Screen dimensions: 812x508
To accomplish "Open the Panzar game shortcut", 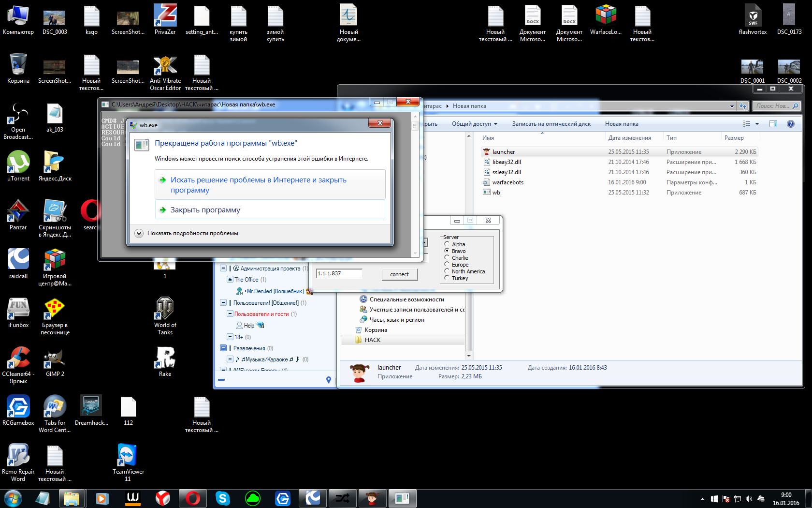I will pyautogui.click(x=18, y=215).
